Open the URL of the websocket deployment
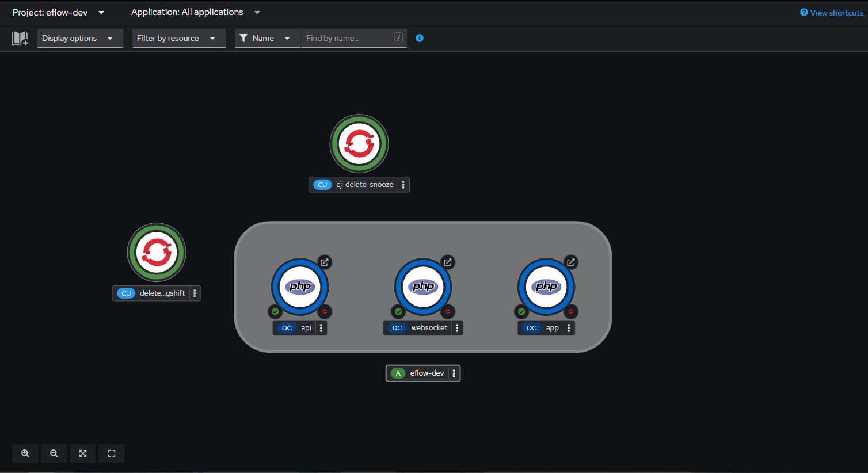Screen dimensions: 868x473 [x=448, y=262]
